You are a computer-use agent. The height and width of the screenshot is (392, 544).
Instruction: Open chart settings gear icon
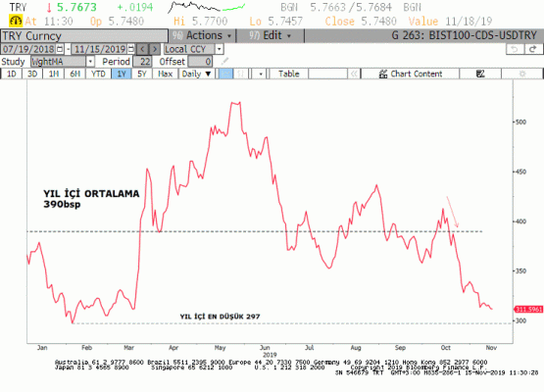tap(522, 73)
